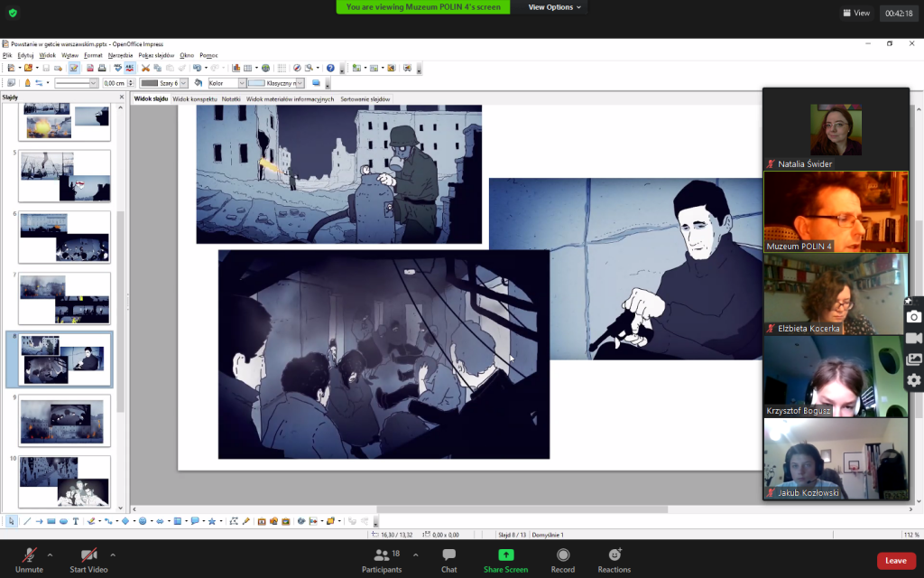Pick the Rectangle drawing tool
This screenshot has height=578, width=924.
tap(51, 521)
